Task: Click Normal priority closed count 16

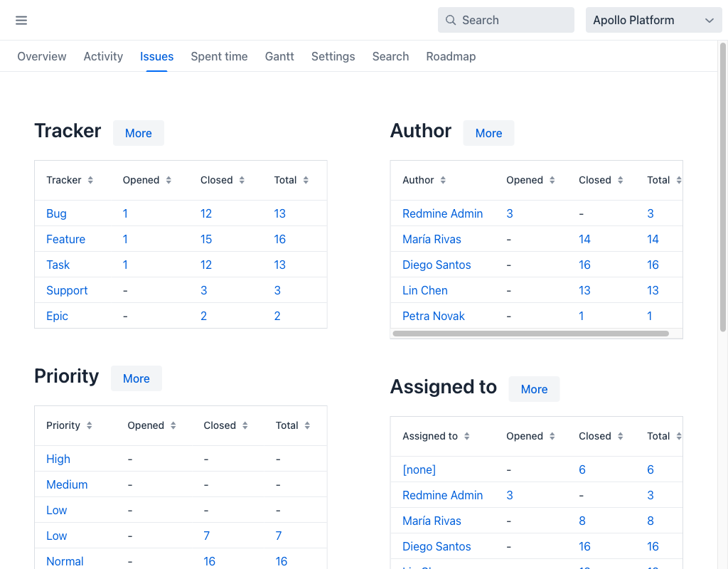Action: (x=210, y=561)
